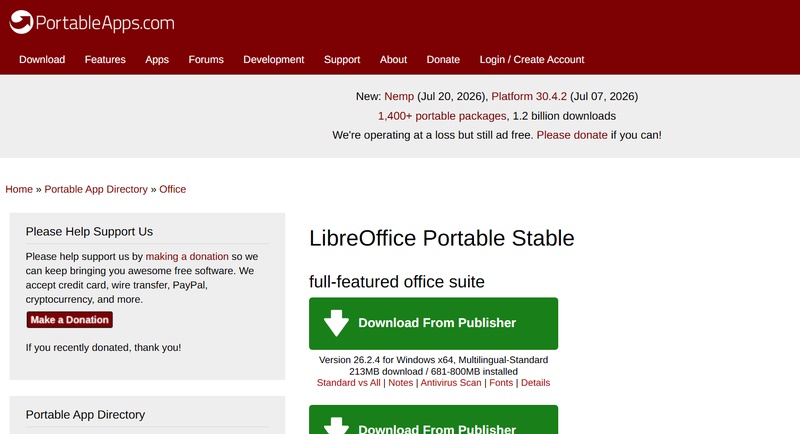Select Donate in the navigation bar

coord(443,60)
